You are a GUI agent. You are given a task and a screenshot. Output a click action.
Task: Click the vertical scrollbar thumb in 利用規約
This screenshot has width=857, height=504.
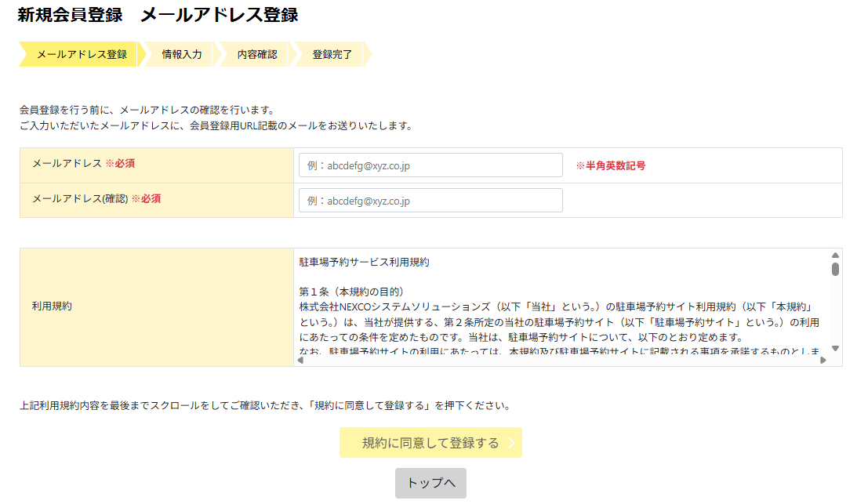(x=835, y=270)
